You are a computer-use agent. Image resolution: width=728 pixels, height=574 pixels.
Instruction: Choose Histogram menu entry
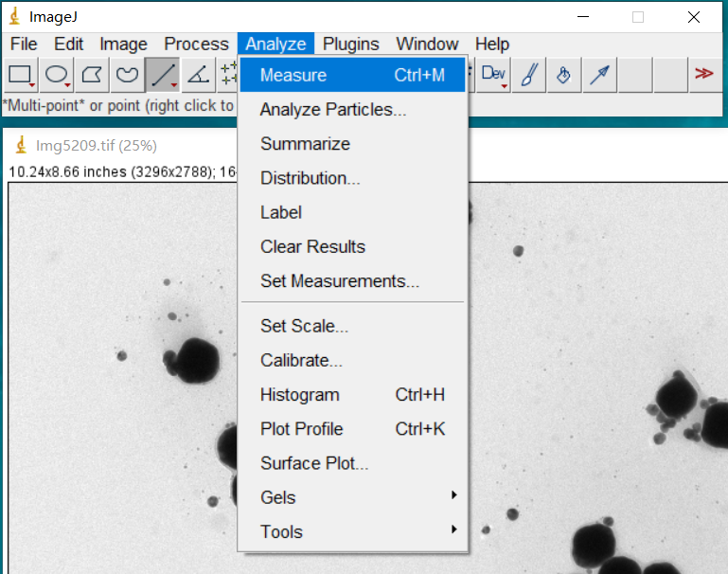point(300,395)
